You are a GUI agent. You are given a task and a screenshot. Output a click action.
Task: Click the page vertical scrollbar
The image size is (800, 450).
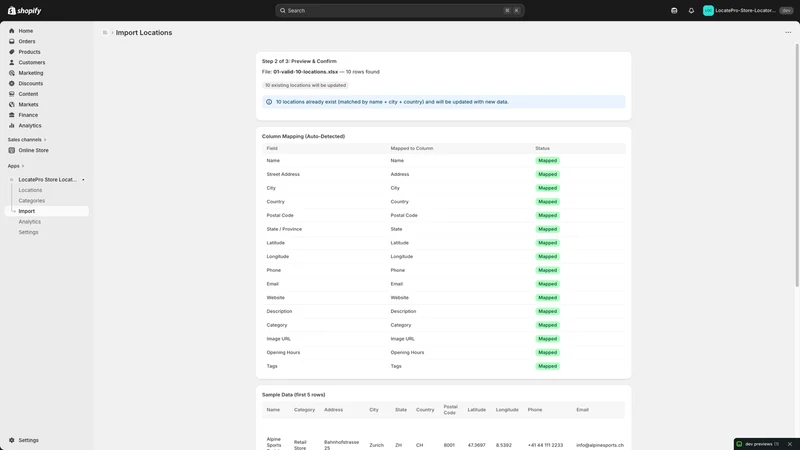[x=797, y=165]
